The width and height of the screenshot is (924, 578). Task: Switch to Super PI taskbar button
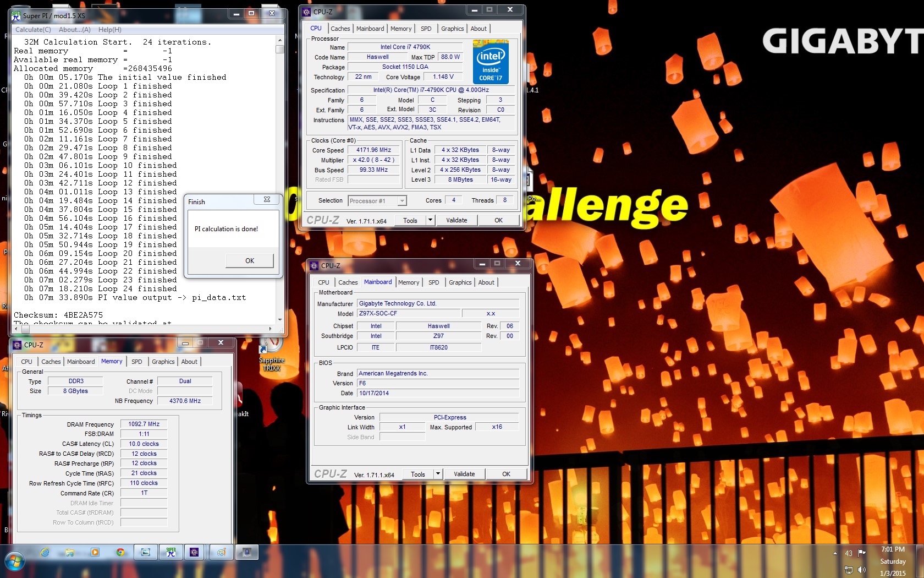[x=171, y=552]
